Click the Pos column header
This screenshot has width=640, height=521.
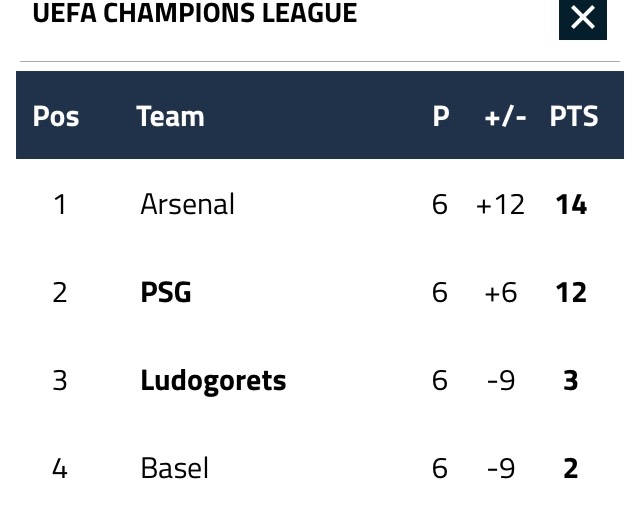tap(56, 116)
